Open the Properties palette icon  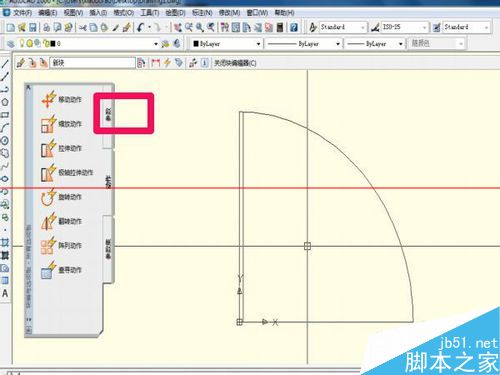[225, 27]
